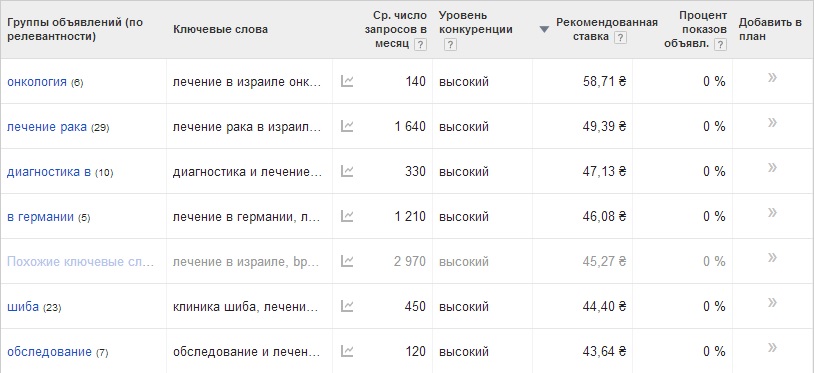Add обследование group to plan arrows

(x=772, y=348)
